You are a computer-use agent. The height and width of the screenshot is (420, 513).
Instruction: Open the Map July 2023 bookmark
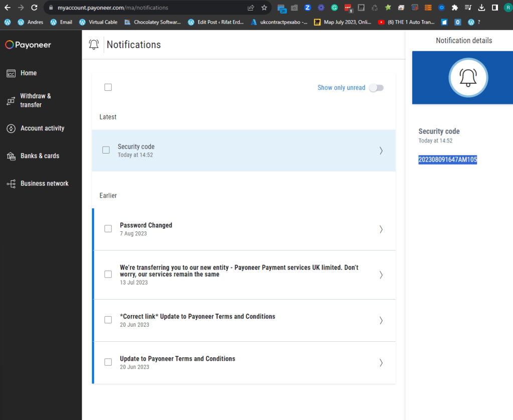pyautogui.click(x=343, y=22)
